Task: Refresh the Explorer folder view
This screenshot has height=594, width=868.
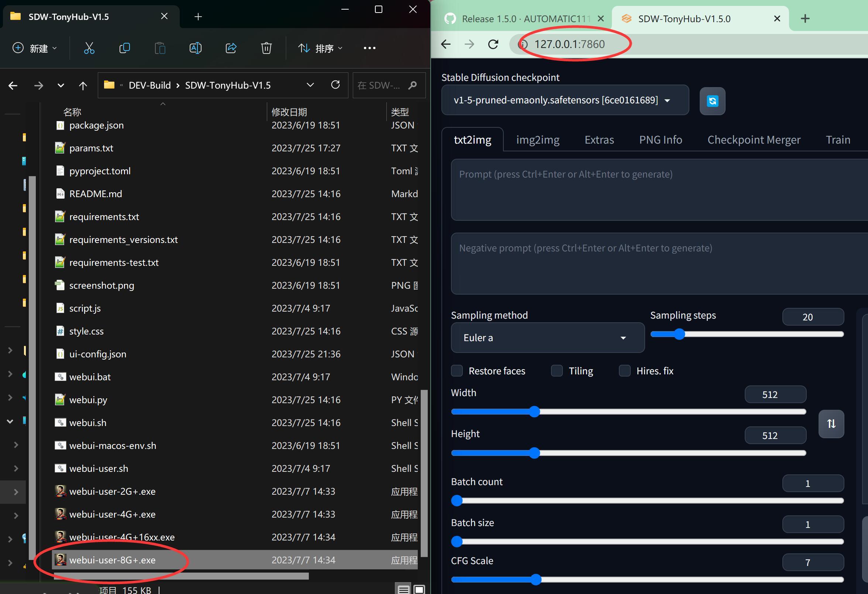Action: pos(335,85)
